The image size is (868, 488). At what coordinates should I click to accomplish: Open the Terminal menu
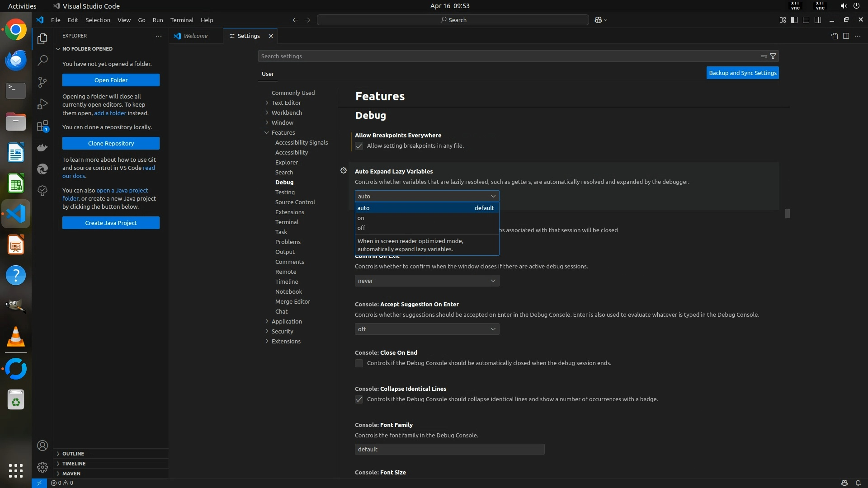[x=182, y=20]
